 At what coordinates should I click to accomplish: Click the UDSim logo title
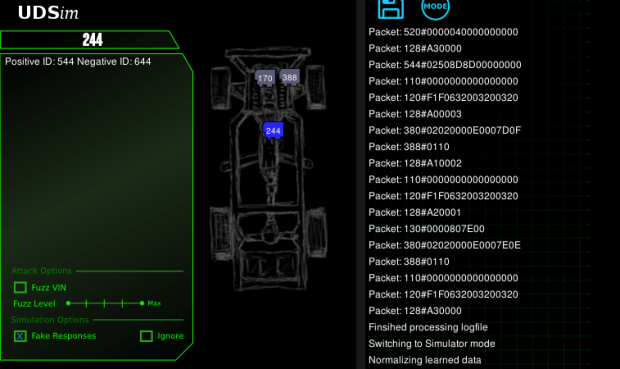click(48, 13)
